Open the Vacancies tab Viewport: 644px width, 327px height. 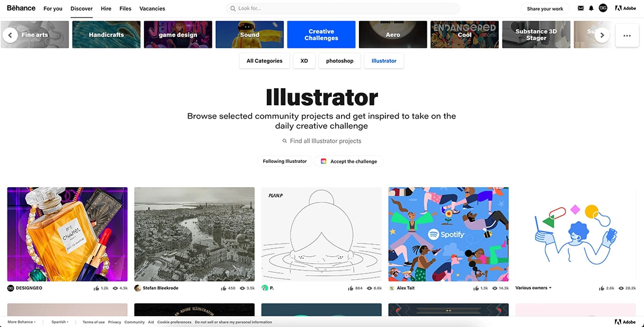(152, 9)
